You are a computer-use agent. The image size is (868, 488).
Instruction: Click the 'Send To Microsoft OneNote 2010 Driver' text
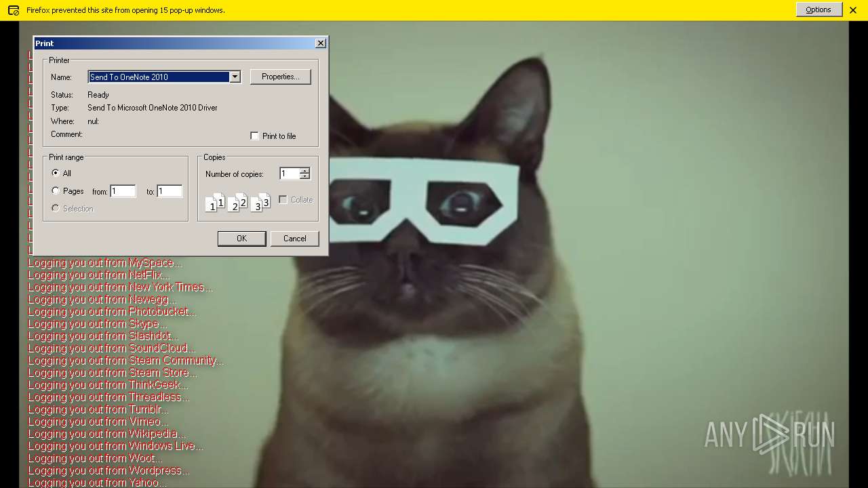153,108
